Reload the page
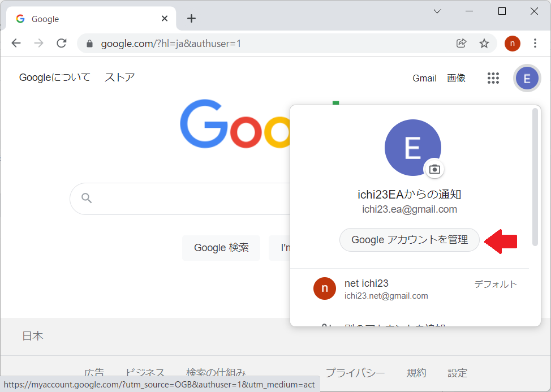 (x=61, y=43)
